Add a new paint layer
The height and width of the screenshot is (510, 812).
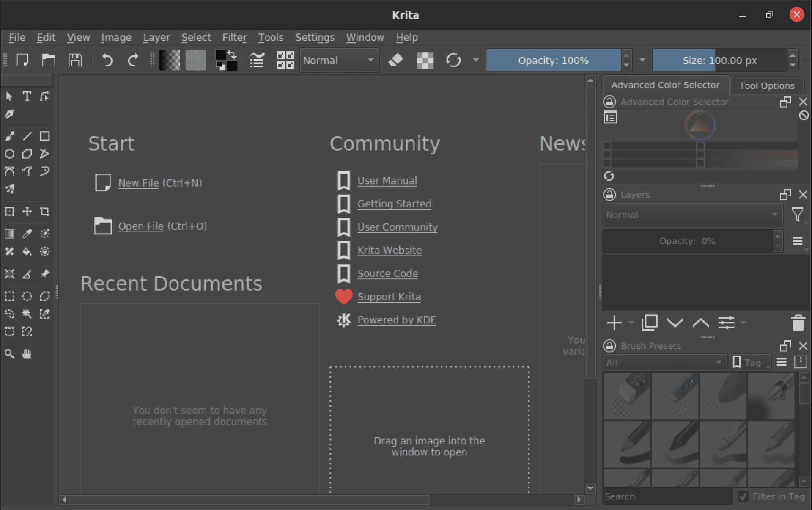[x=614, y=323]
